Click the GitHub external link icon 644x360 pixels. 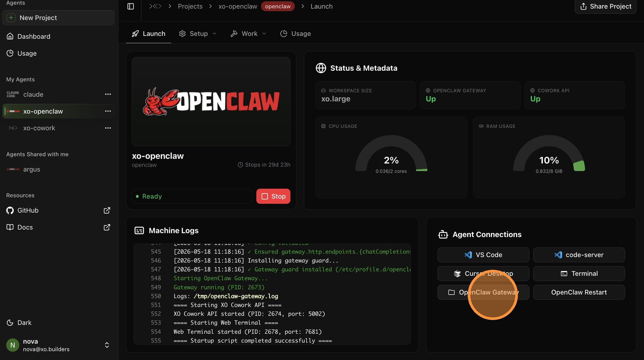coord(107,210)
